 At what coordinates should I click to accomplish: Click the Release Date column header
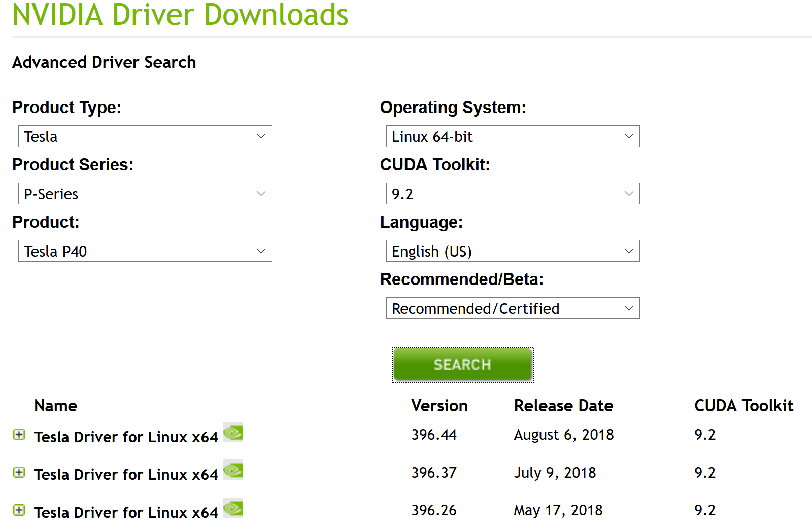(x=563, y=406)
